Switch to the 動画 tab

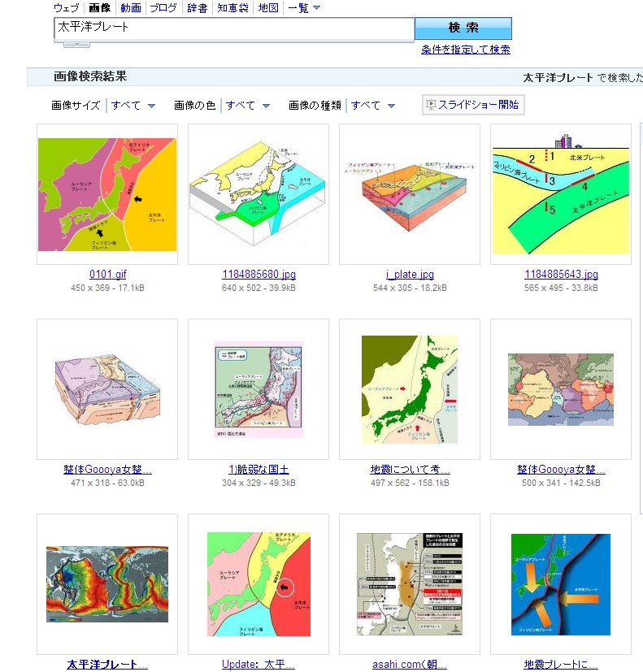pyautogui.click(x=131, y=7)
